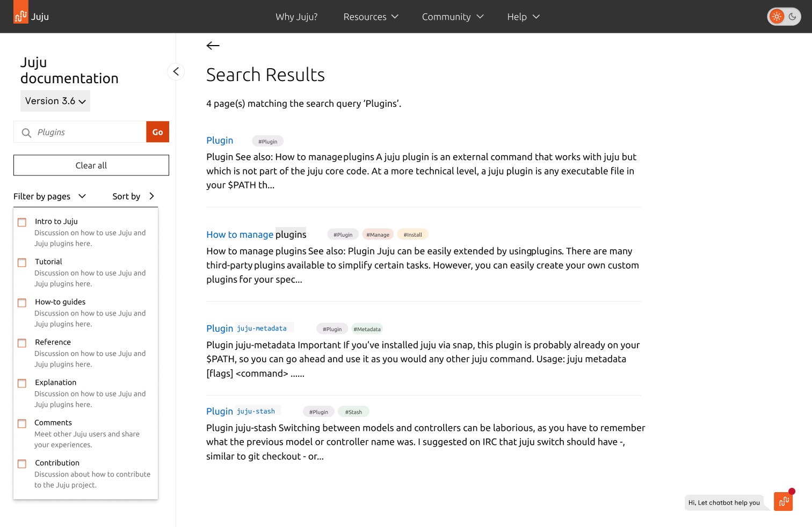812x527 pixels.
Task: Click the #Metadata tag
Action: pos(367,329)
